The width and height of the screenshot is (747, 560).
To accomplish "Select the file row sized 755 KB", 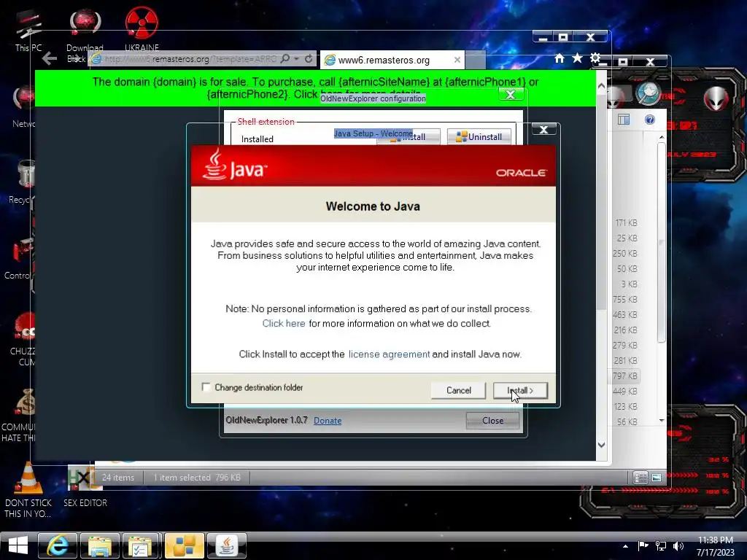I will (x=625, y=300).
